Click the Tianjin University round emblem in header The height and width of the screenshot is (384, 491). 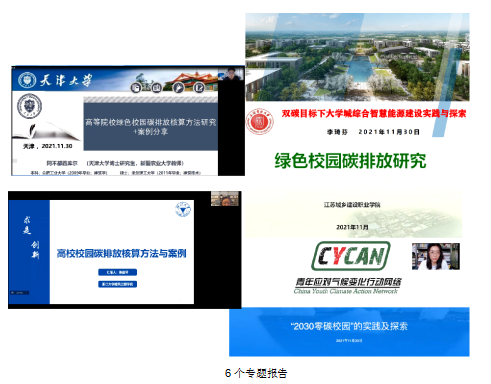(x=27, y=80)
